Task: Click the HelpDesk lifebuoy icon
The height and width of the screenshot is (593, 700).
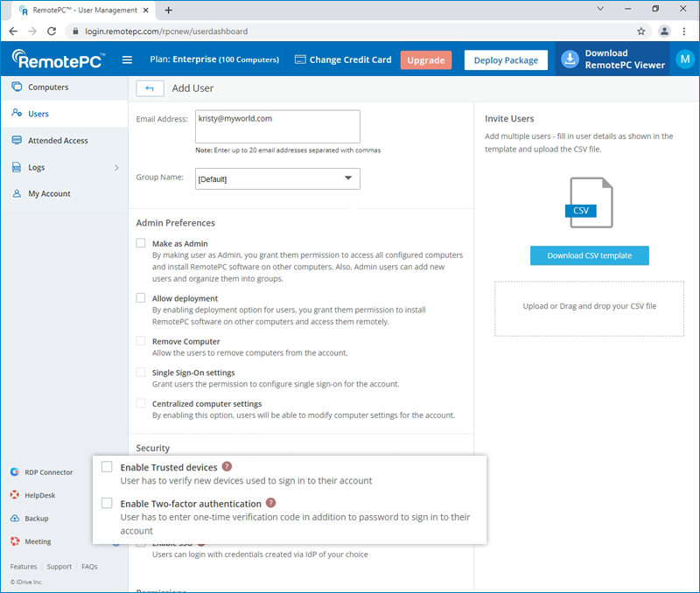Action: coord(15,495)
